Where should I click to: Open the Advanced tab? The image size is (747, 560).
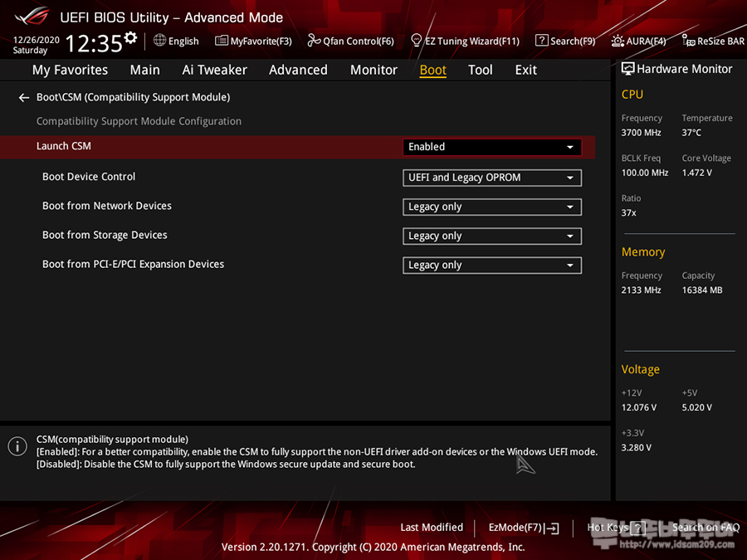pyautogui.click(x=298, y=70)
